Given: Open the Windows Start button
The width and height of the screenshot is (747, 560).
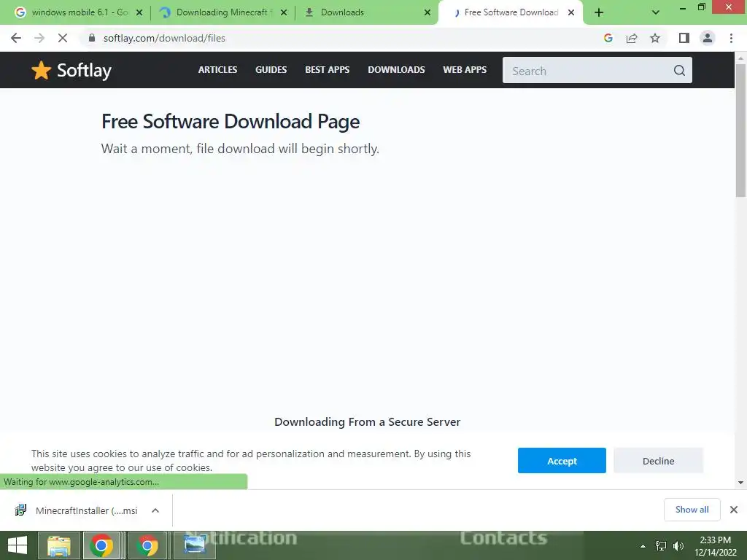Looking at the screenshot, I should point(18,545).
